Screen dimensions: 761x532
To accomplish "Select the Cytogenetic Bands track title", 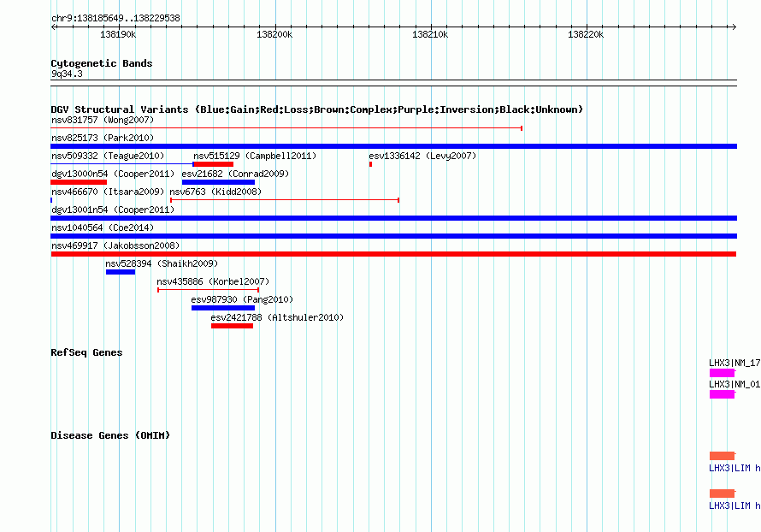I will click(x=102, y=63).
